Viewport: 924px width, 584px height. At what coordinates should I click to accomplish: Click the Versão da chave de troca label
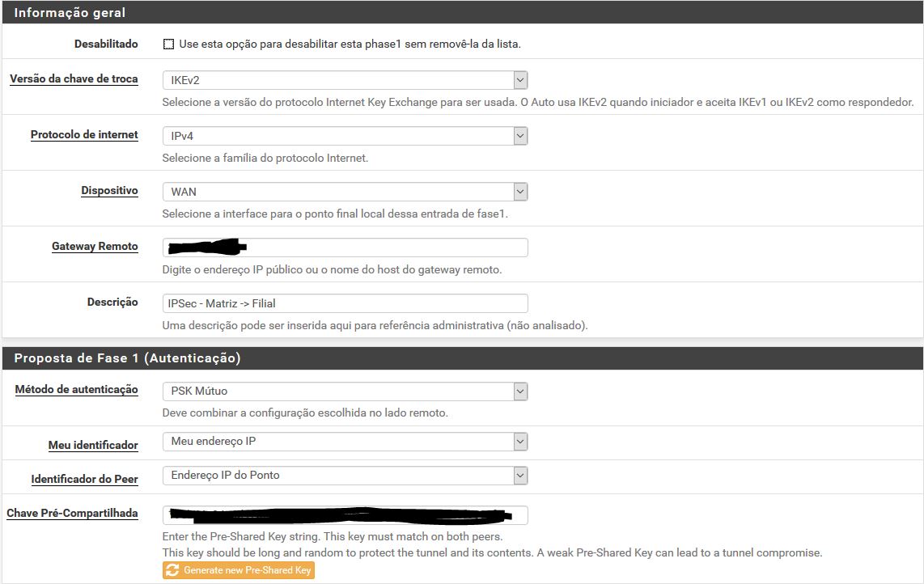[x=74, y=79]
